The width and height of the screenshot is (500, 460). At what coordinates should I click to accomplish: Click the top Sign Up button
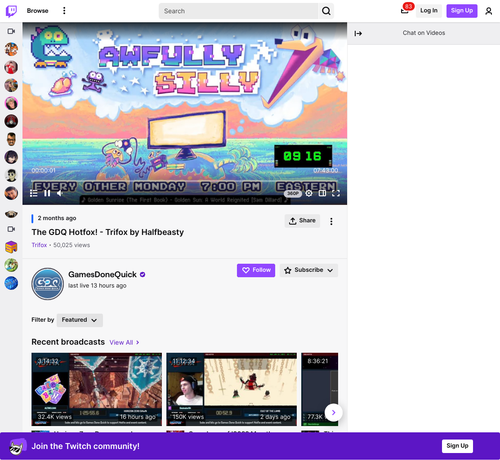pyautogui.click(x=462, y=11)
